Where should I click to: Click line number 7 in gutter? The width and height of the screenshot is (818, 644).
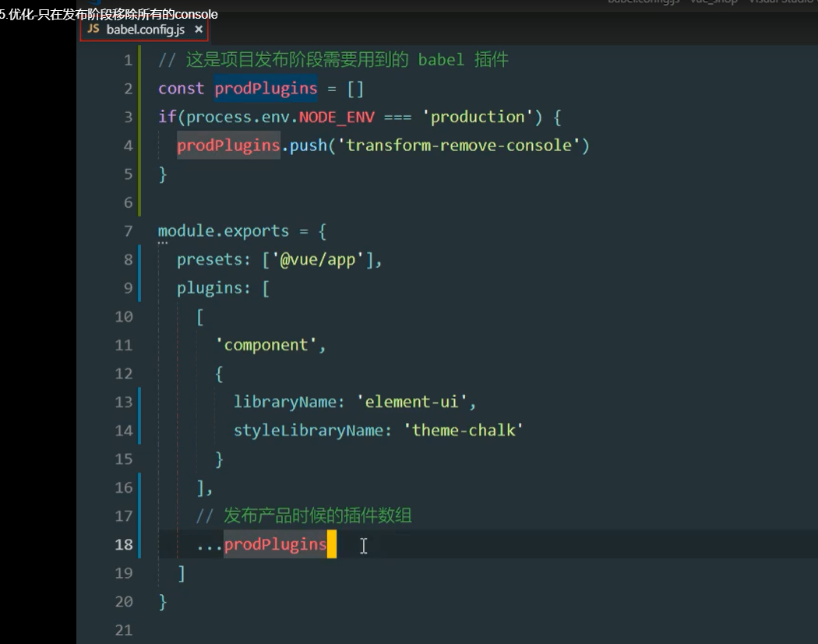coord(128,231)
